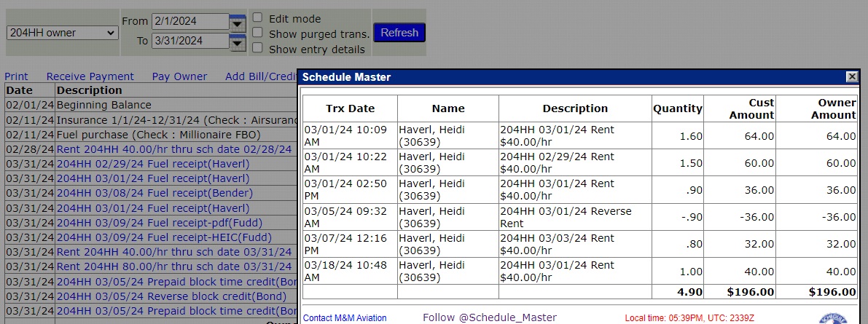
Task: Click the Name column header
Action: (447, 109)
